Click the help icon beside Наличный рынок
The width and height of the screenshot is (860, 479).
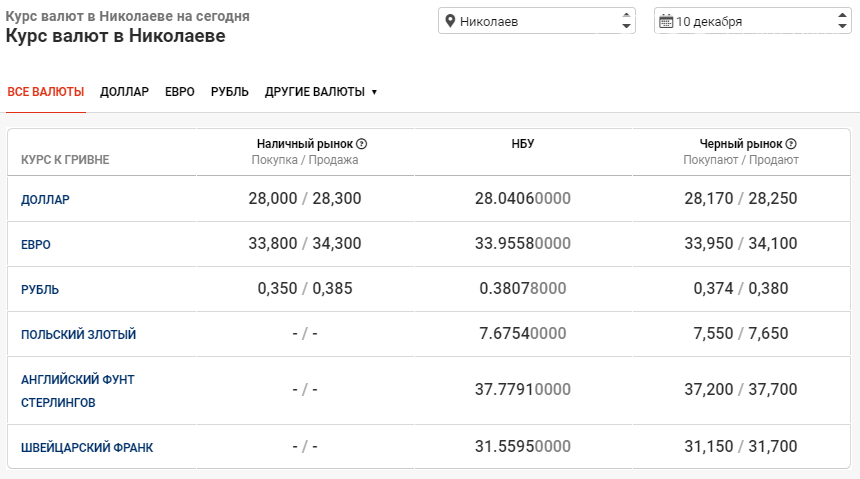(362, 144)
